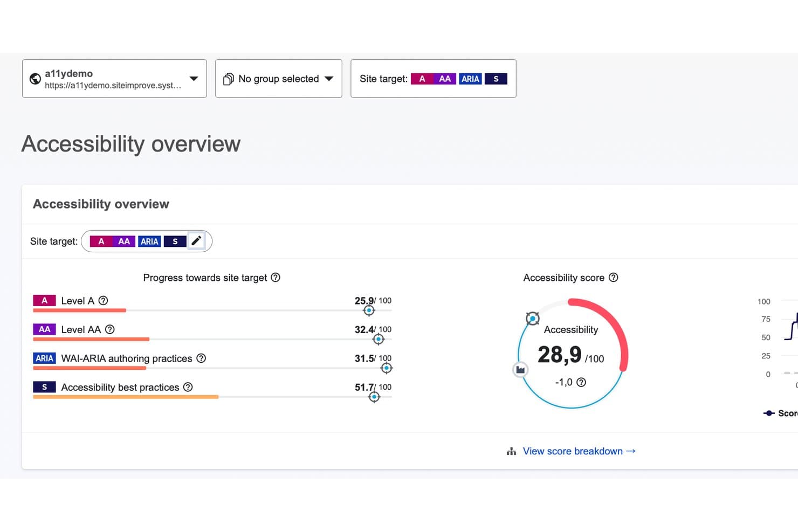Open help icon next to Level A
The height and width of the screenshot is (532, 798).
(104, 301)
